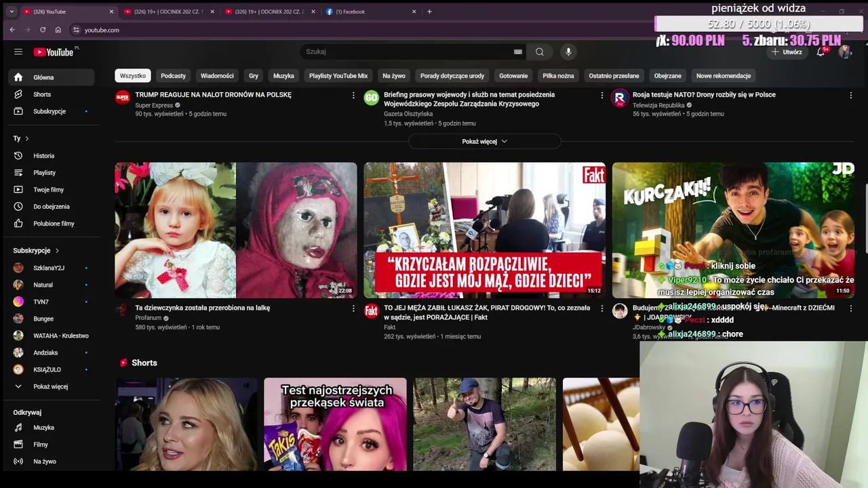The width and height of the screenshot is (868, 488).
Task: Expand the Subskrypcje section header
Action: (x=36, y=251)
